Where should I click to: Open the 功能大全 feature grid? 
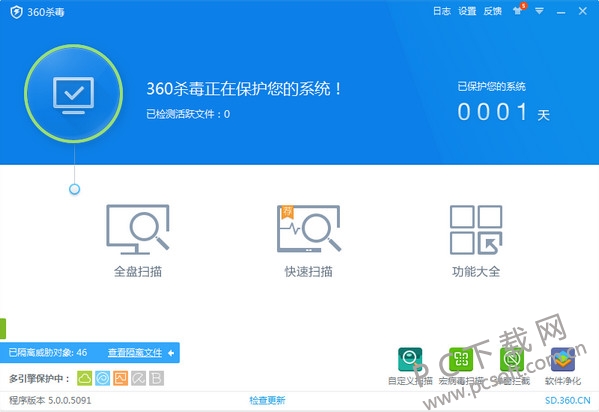[x=476, y=241]
